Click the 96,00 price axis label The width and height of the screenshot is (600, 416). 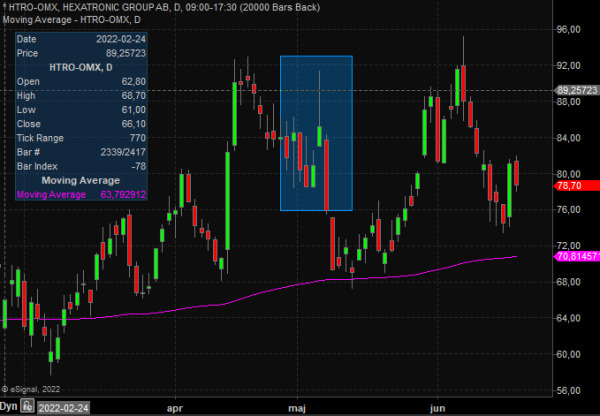[568, 29]
